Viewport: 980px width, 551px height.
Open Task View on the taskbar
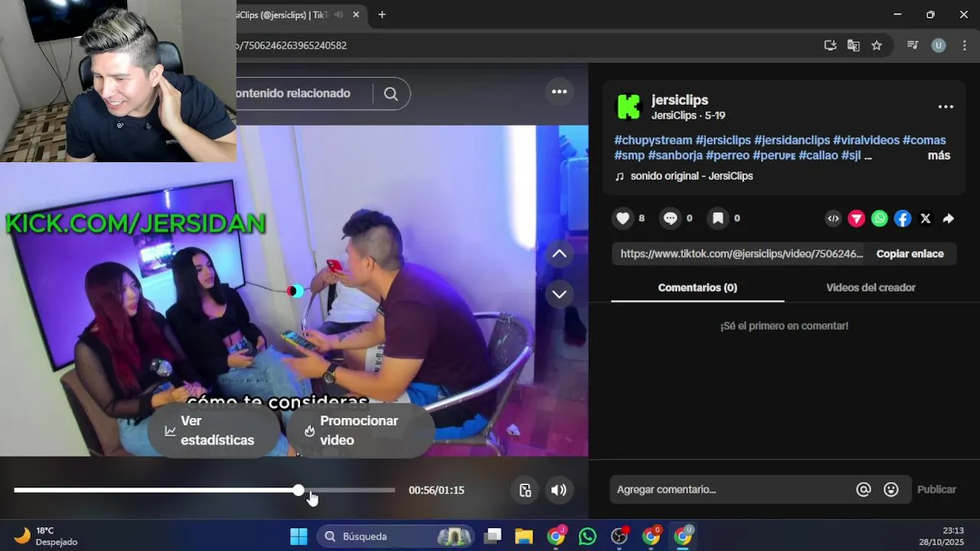(x=493, y=536)
